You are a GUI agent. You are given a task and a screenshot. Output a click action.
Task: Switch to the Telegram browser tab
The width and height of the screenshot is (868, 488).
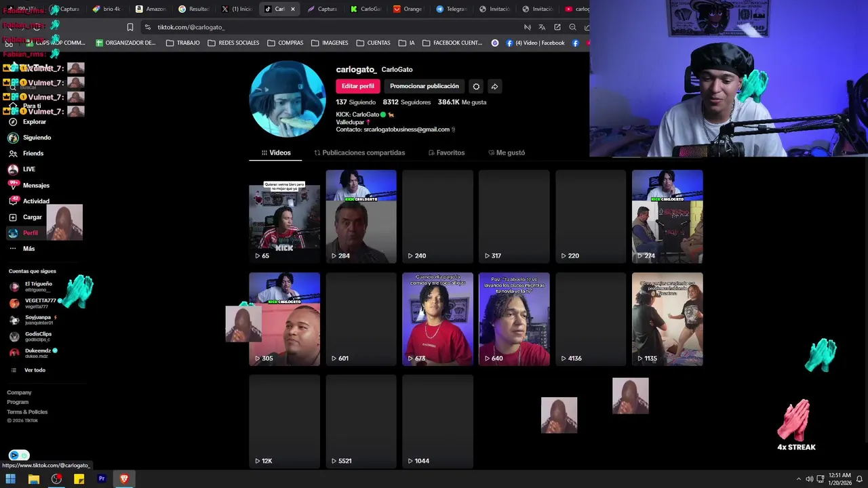pyautogui.click(x=451, y=9)
